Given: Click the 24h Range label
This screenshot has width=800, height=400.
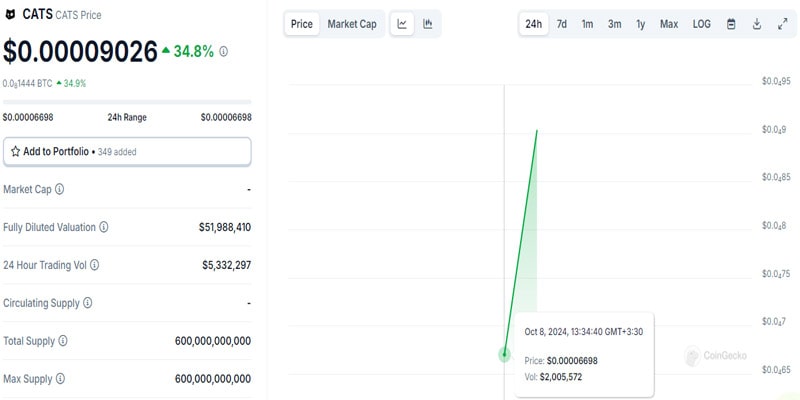Looking at the screenshot, I should pyautogui.click(x=127, y=117).
